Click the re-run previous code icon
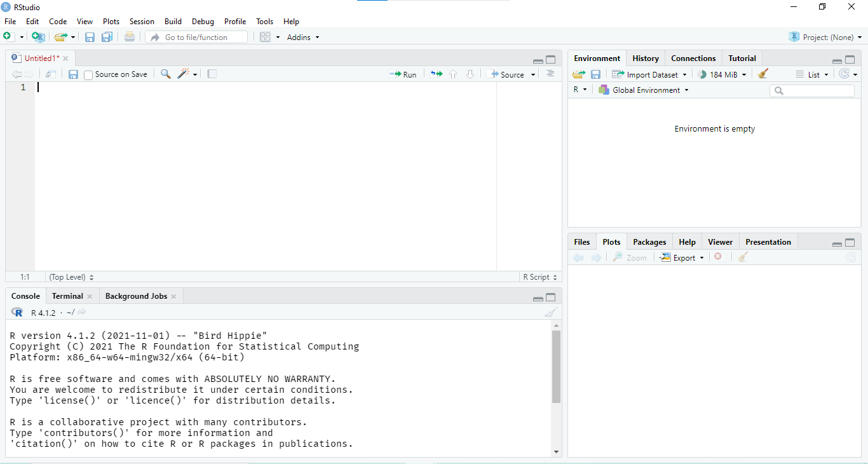This screenshot has width=868, height=464. point(436,74)
